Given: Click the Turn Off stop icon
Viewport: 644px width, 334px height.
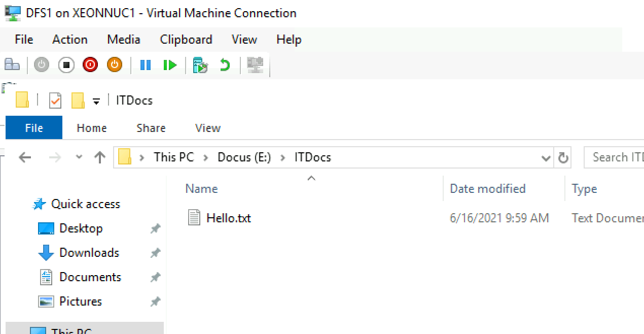Looking at the screenshot, I should [x=66, y=64].
